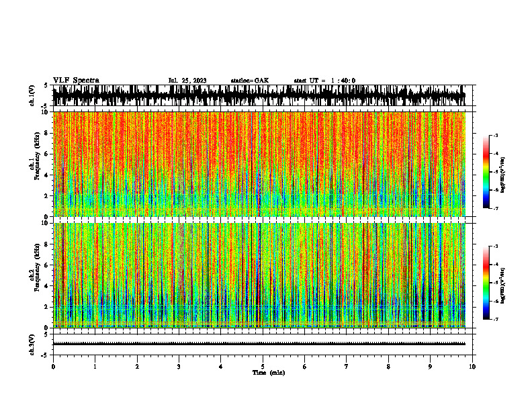532x411 pixels.
Task: Click the ch.1(V) waveform strip
Action: click(259, 95)
